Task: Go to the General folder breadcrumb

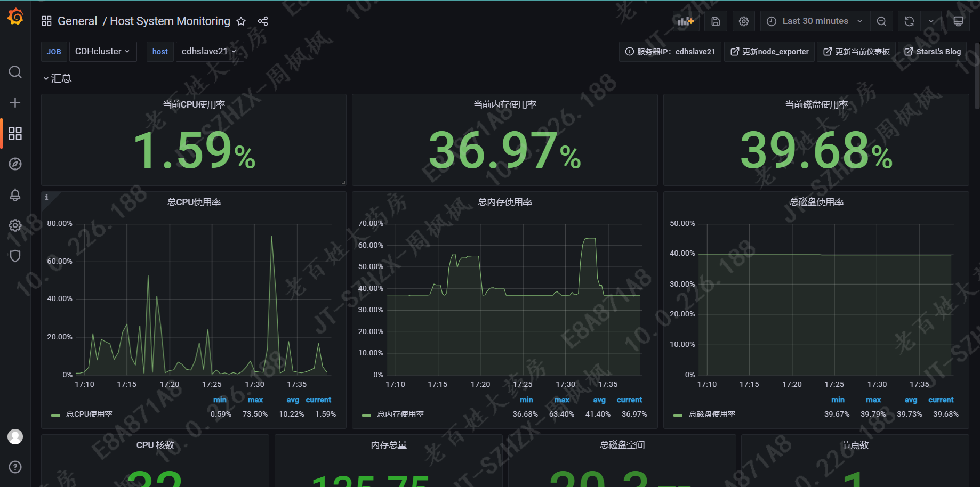Action: (77, 21)
